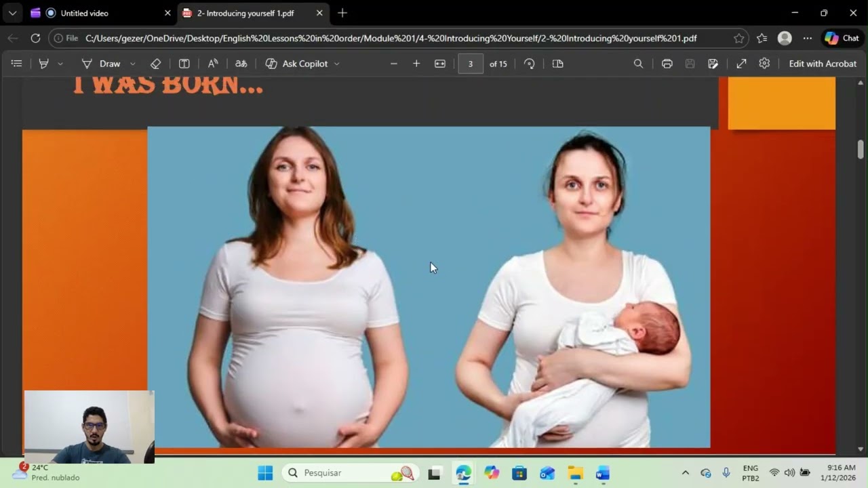This screenshot has width=868, height=488.
Task: Zoom in on the PDF
Action: click(x=416, y=64)
